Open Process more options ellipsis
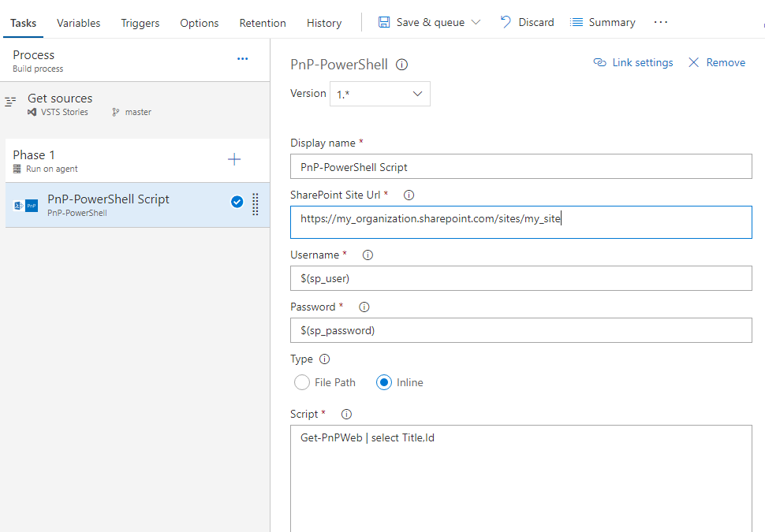Image resolution: width=765 pixels, height=532 pixels. click(242, 58)
